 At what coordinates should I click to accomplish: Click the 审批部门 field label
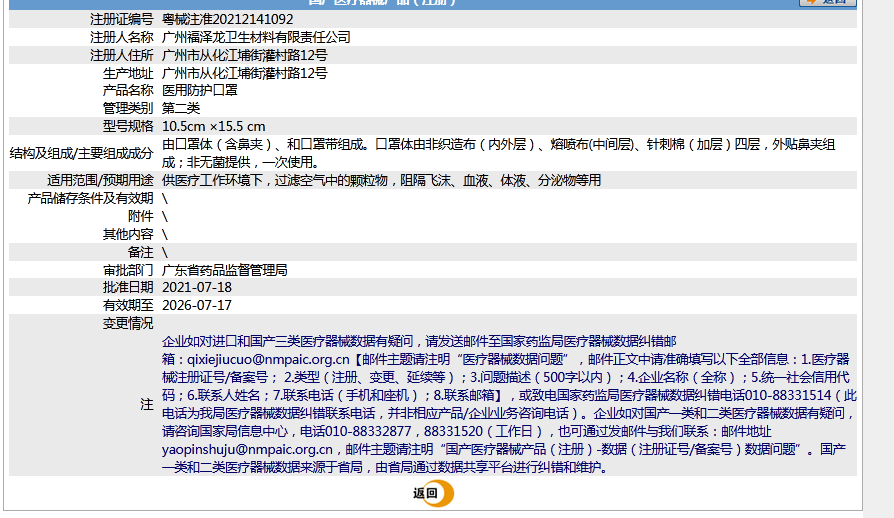click(x=128, y=270)
